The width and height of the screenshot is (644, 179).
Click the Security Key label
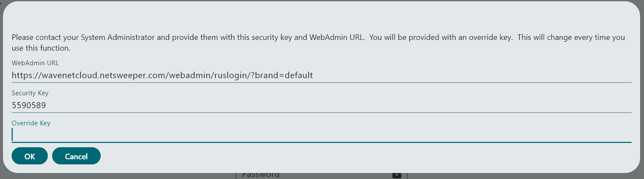tap(30, 93)
